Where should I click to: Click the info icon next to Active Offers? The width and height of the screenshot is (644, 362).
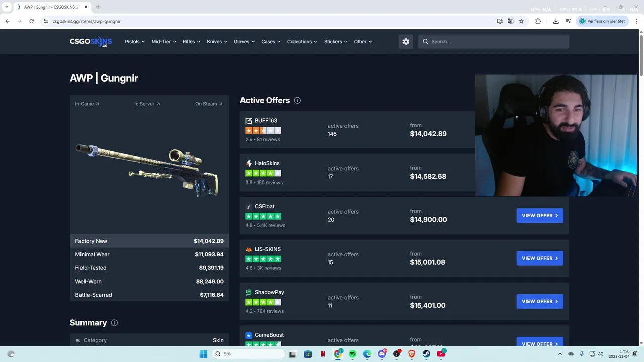297,100
